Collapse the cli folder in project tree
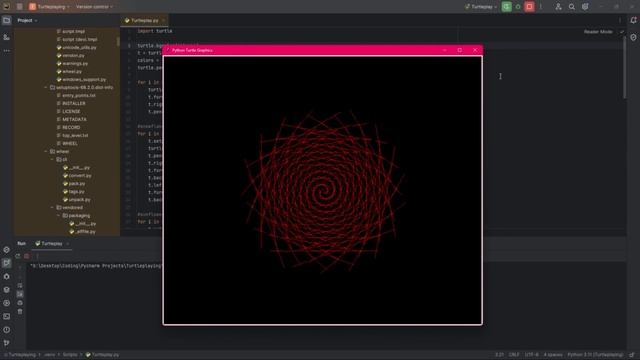640x360 pixels. pyautogui.click(x=52, y=160)
